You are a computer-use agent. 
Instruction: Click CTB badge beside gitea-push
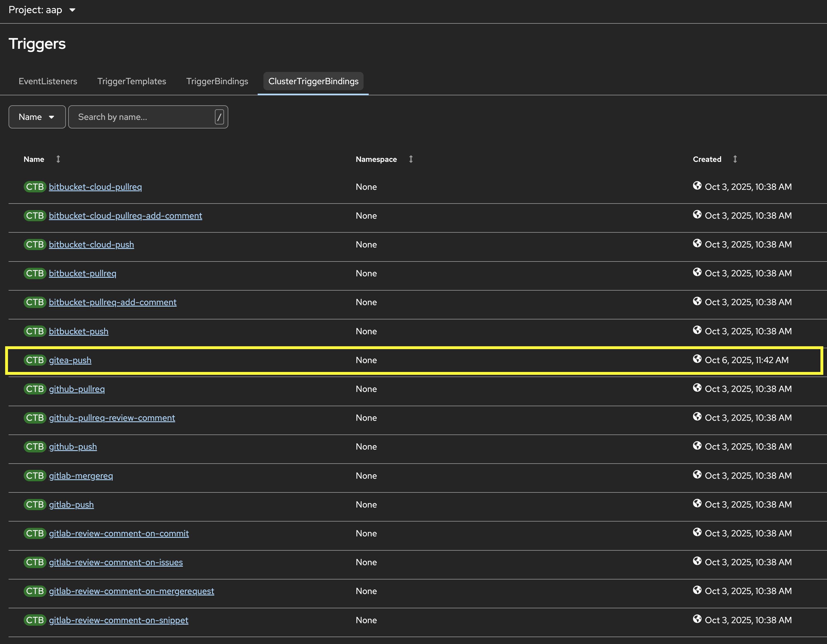(35, 360)
